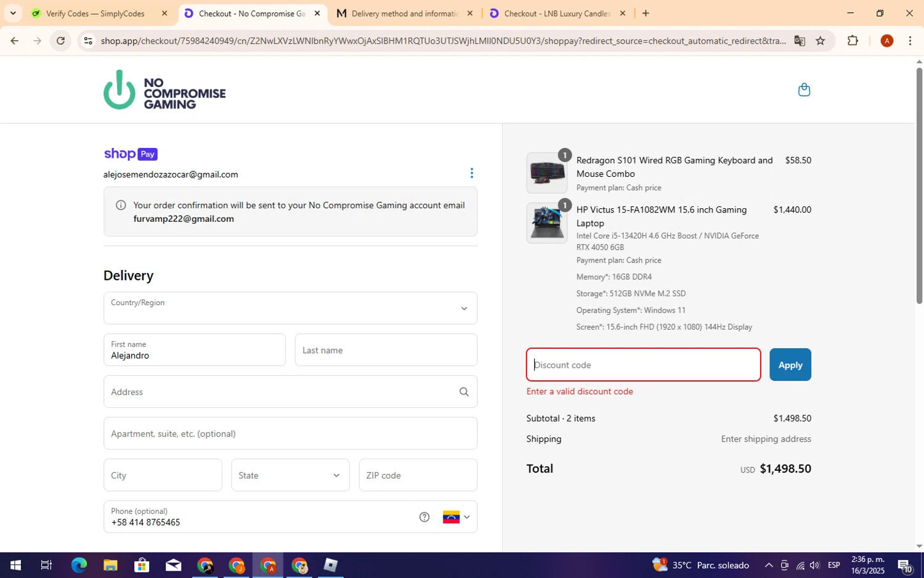Click the Last name field
The width and height of the screenshot is (924, 578).
tap(386, 350)
